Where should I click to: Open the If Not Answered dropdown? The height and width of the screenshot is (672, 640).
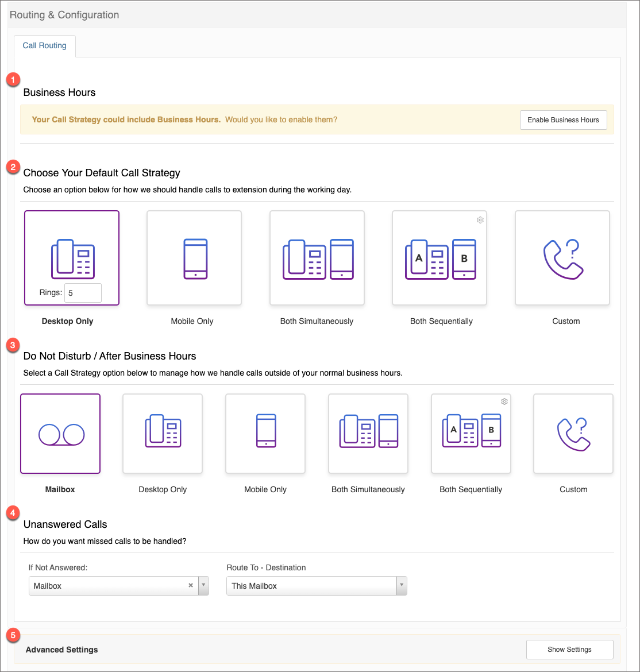pyautogui.click(x=203, y=586)
